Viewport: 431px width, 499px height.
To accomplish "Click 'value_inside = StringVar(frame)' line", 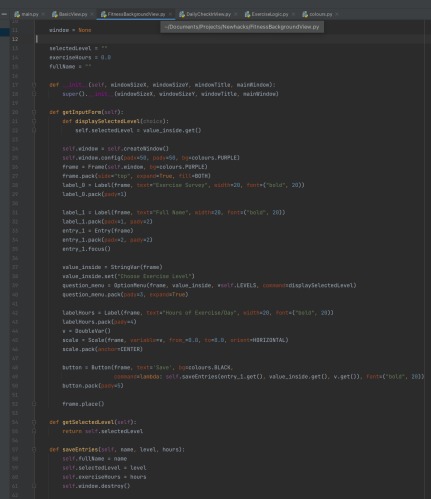I will [x=112, y=267].
